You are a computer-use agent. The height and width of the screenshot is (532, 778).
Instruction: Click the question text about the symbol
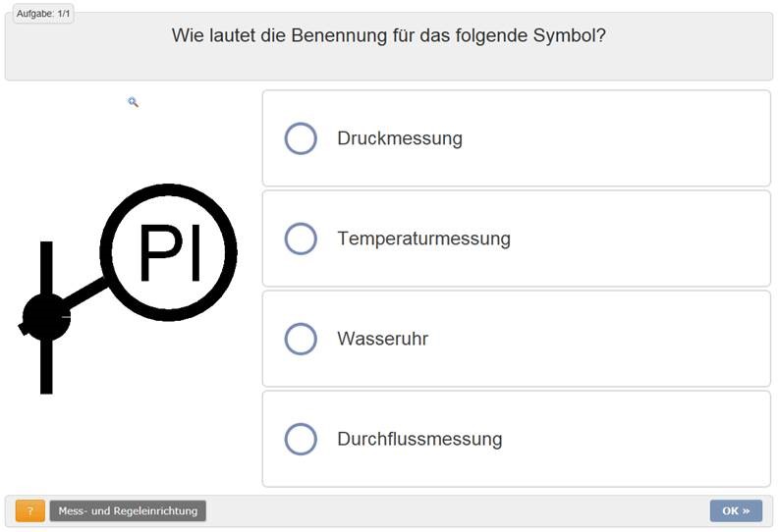pos(388,36)
